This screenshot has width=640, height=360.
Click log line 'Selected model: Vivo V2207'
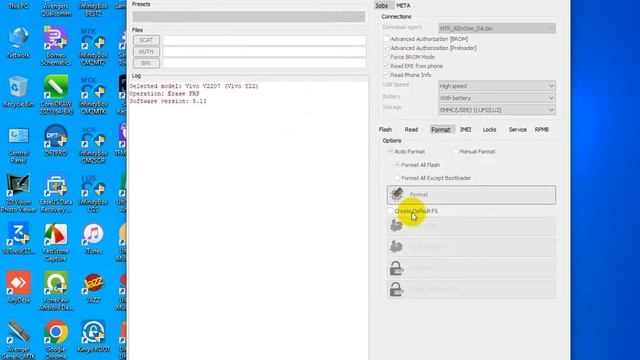coord(194,86)
